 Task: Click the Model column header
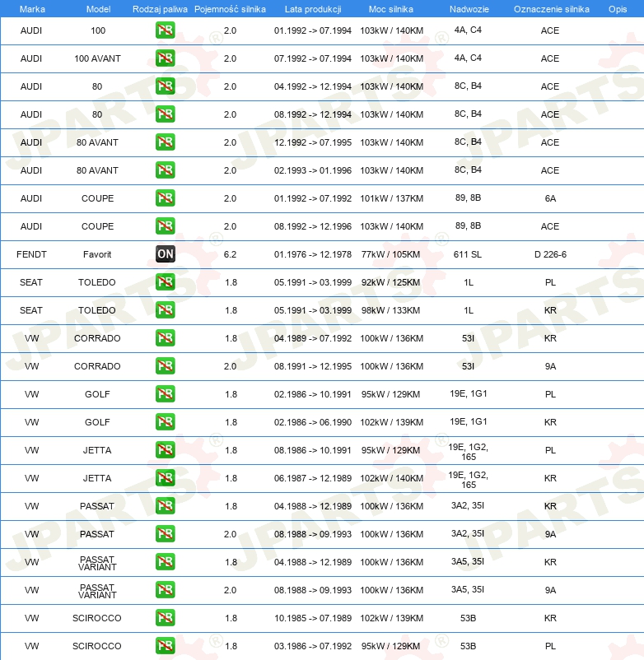(x=98, y=9)
